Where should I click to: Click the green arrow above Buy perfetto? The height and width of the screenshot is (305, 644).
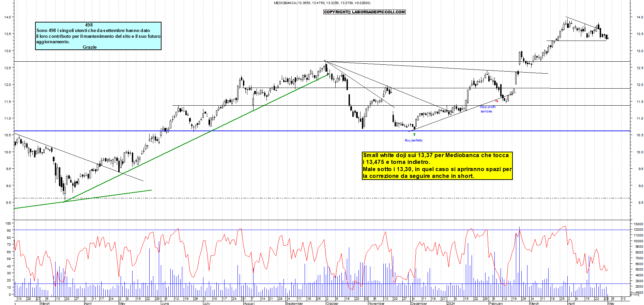click(414, 135)
